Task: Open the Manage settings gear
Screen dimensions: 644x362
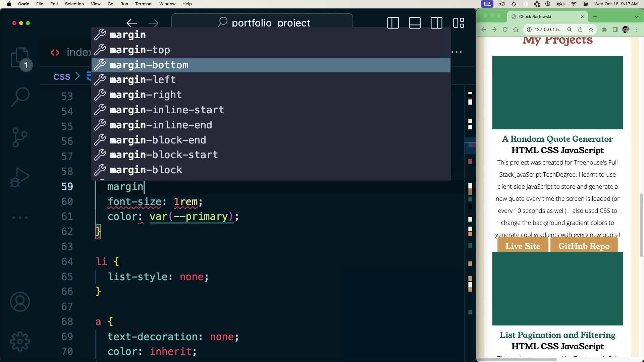Action: (x=20, y=341)
